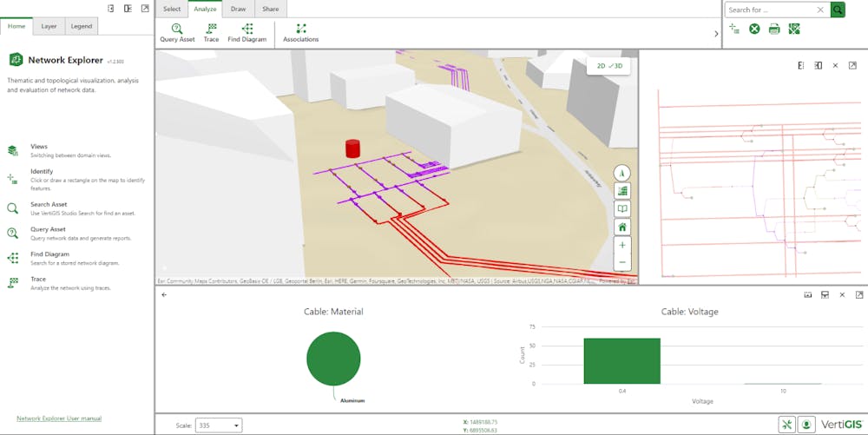
Task: Pop out the charts panel
Action: (859, 295)
